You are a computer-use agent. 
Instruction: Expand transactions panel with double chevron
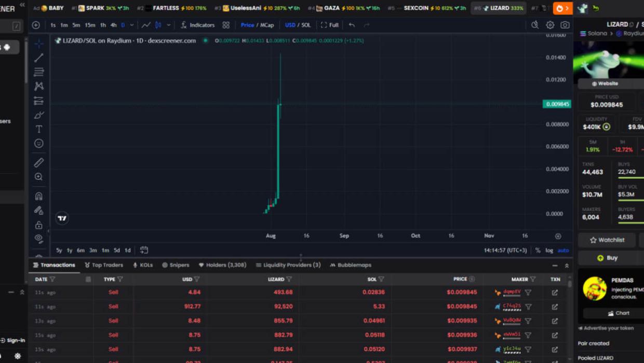tap(567, 266)
